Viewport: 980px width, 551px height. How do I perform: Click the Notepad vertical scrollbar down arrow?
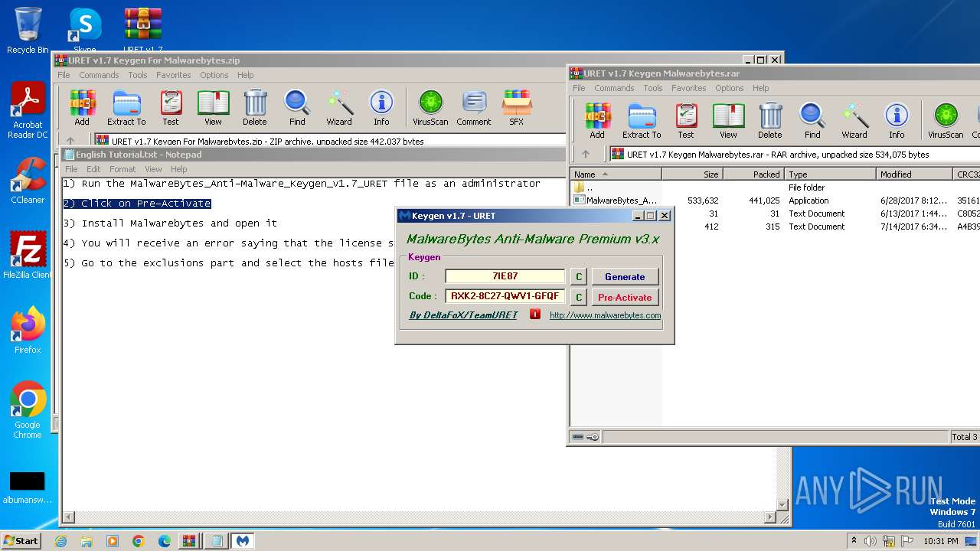(x=782, y=504)
